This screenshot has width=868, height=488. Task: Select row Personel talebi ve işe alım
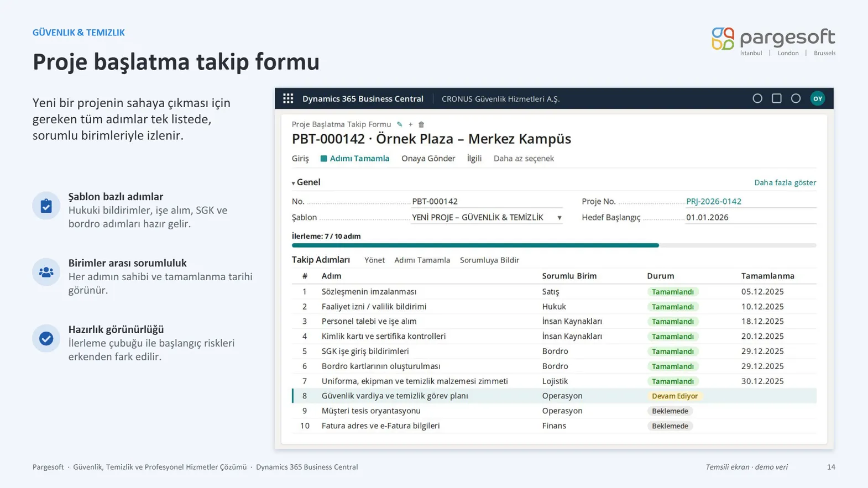tap(554, 321)
